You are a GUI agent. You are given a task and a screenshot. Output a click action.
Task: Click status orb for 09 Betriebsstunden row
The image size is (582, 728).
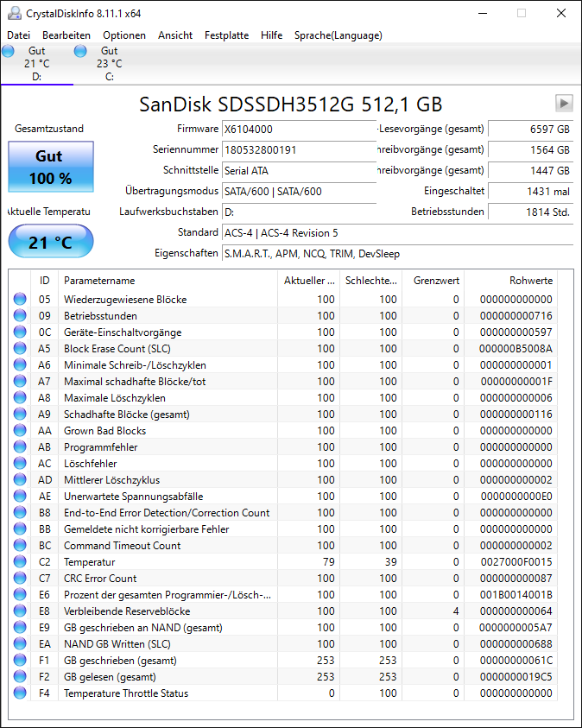[20, 316]
